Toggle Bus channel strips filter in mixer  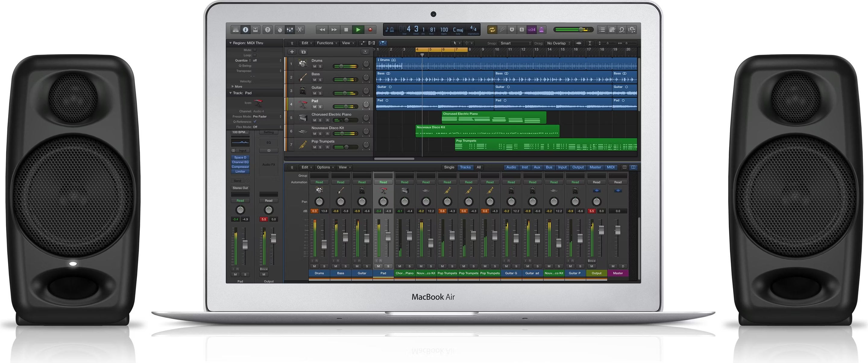[x=549, y=167]
